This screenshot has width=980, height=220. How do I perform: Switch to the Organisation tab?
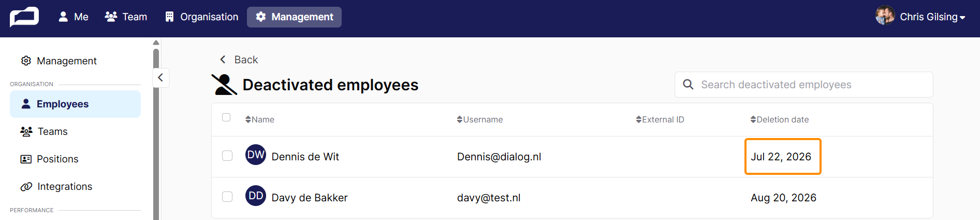202,17
